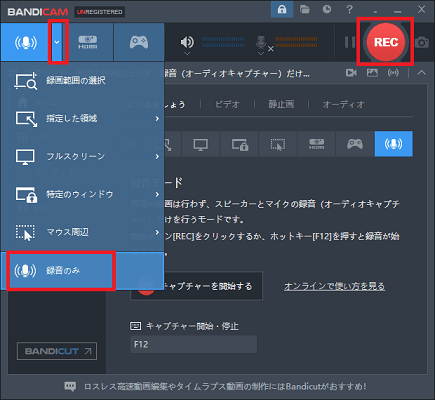Click the BANDICAM logo
The height and width of the screenshot is (400, 435).
pos(38,12)
